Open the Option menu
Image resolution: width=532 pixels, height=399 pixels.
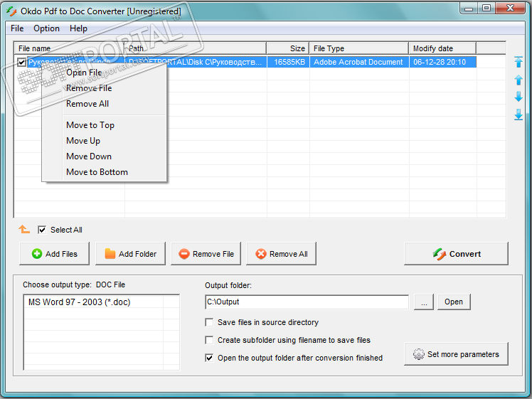(x=47, y=28)
